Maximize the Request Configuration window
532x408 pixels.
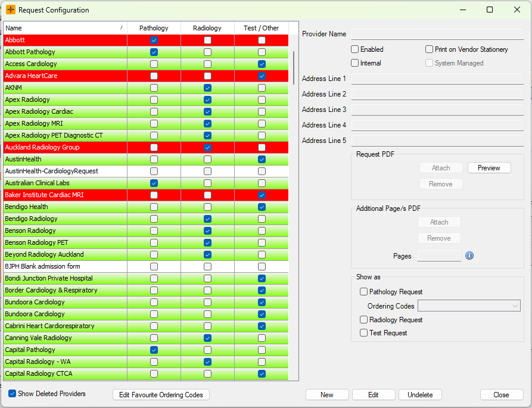pyautogui.click(x=490, y=10)
